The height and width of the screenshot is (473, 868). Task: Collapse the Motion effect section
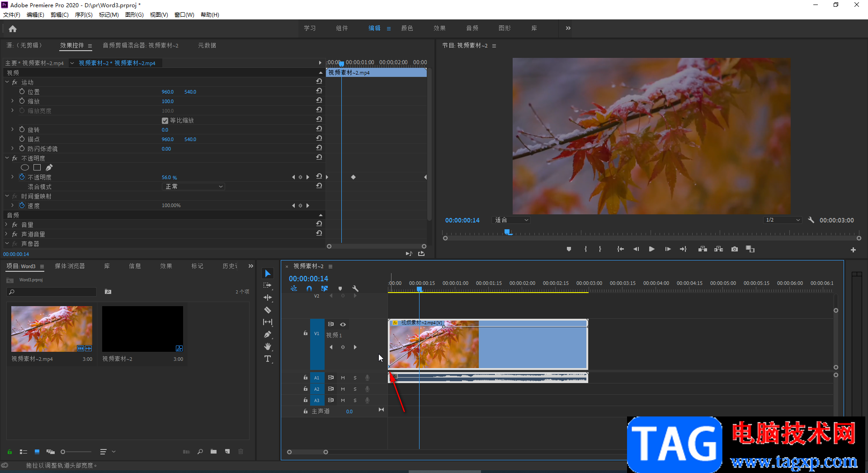pyautogui.click(x=7, y=82)
